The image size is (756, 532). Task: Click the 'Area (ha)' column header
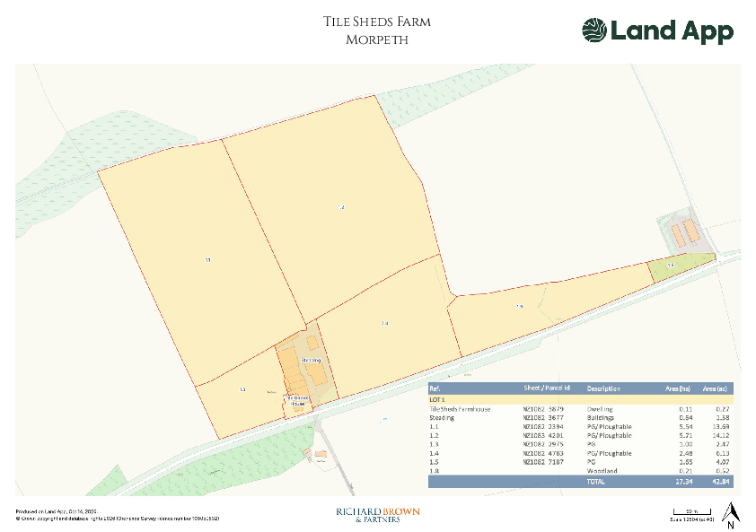(x=678, y=388)
